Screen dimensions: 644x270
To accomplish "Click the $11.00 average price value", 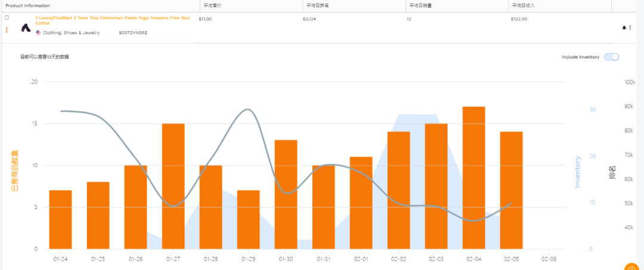I will coord(205,19).
